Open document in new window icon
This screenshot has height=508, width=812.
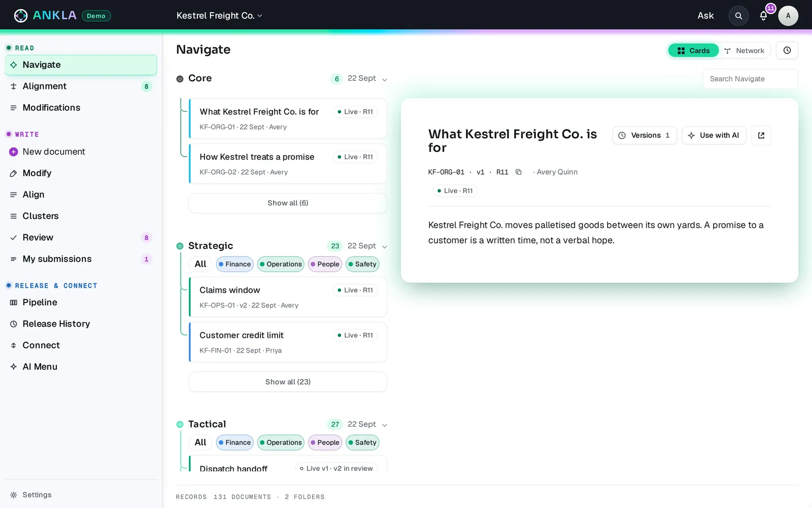coord(761,135)
